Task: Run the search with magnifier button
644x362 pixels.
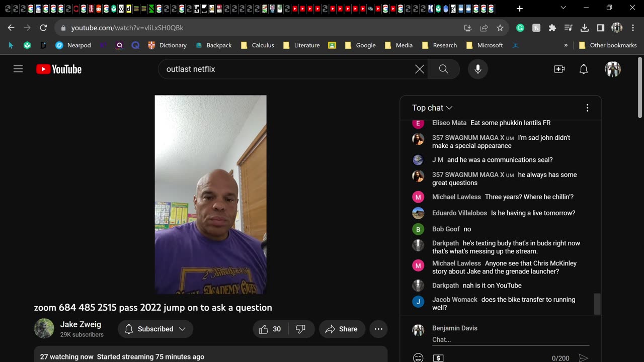Action: tap(443, 69)
